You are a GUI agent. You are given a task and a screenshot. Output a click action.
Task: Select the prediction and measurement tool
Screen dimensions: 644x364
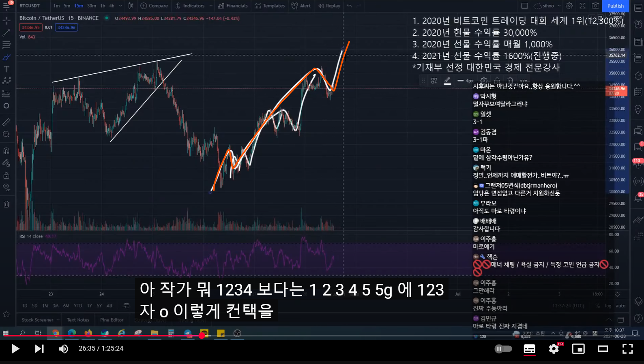pos(6,94)
